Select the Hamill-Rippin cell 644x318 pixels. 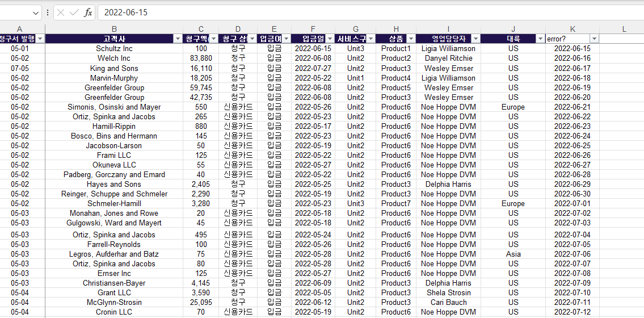pos(114,126)
